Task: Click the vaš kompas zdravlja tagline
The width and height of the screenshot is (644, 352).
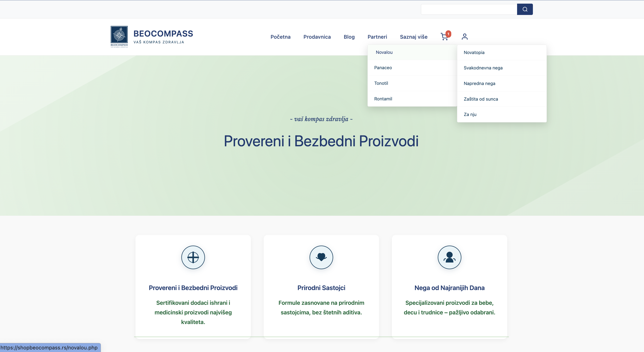Action: point(321,119)
